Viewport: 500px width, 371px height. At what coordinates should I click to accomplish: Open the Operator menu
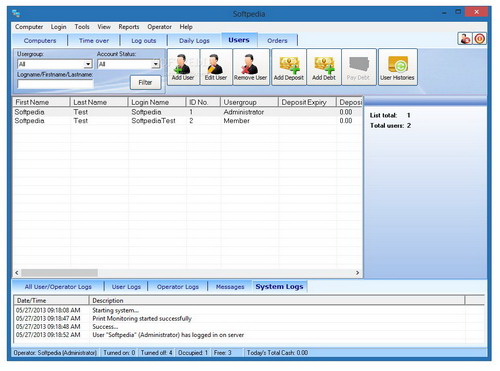click(x=159, y=27)
